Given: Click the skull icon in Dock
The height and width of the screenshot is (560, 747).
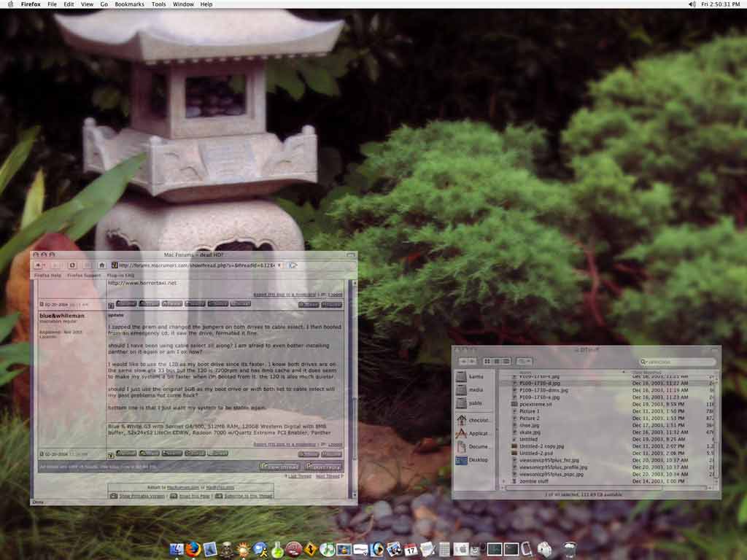Looking at the screenshot, I should click(227, 550).
